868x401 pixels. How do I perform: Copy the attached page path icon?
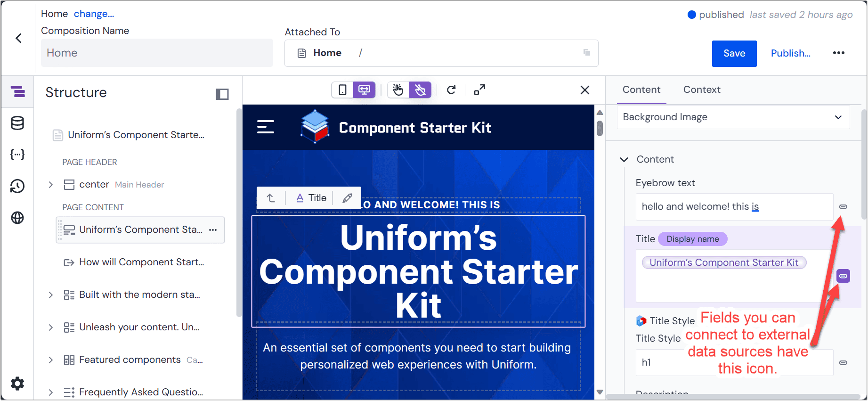[x=587, y=52]
